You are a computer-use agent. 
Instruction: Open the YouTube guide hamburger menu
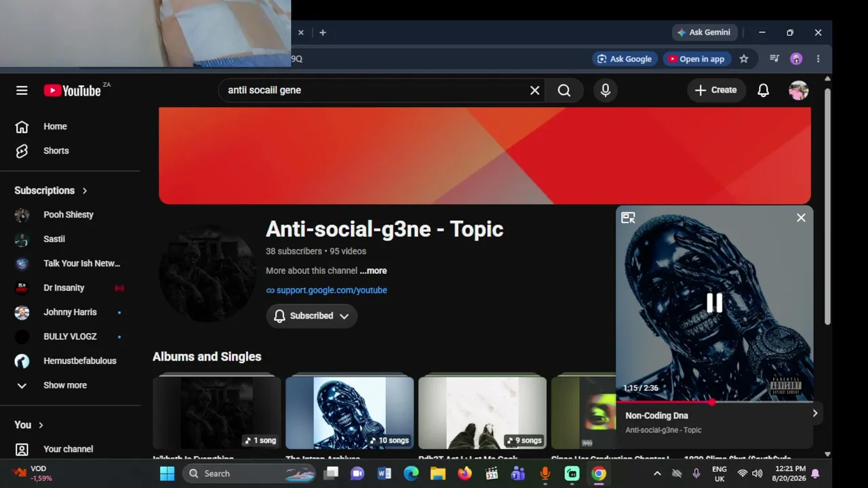[22, 90]
